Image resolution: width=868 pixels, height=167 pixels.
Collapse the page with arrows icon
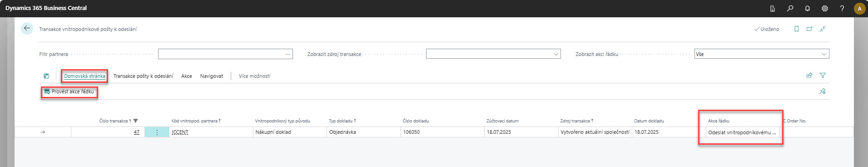click(x=823, y=29)
